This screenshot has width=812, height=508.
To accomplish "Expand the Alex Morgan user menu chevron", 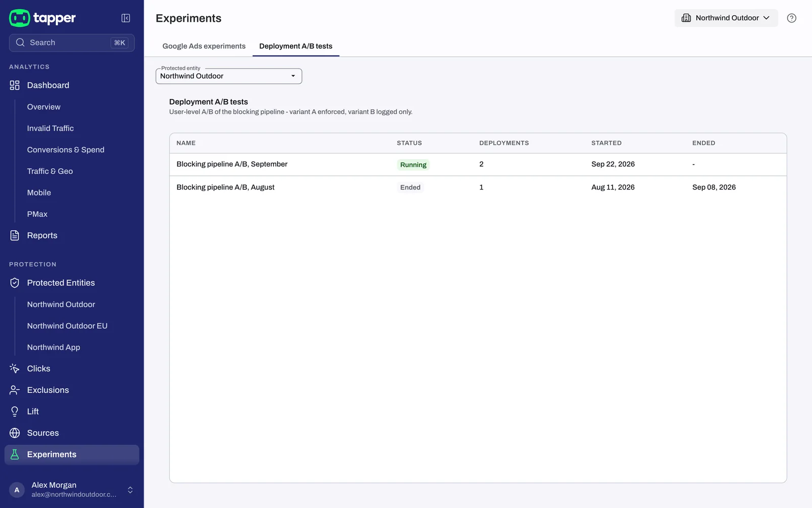I will [x=130, y=490].
